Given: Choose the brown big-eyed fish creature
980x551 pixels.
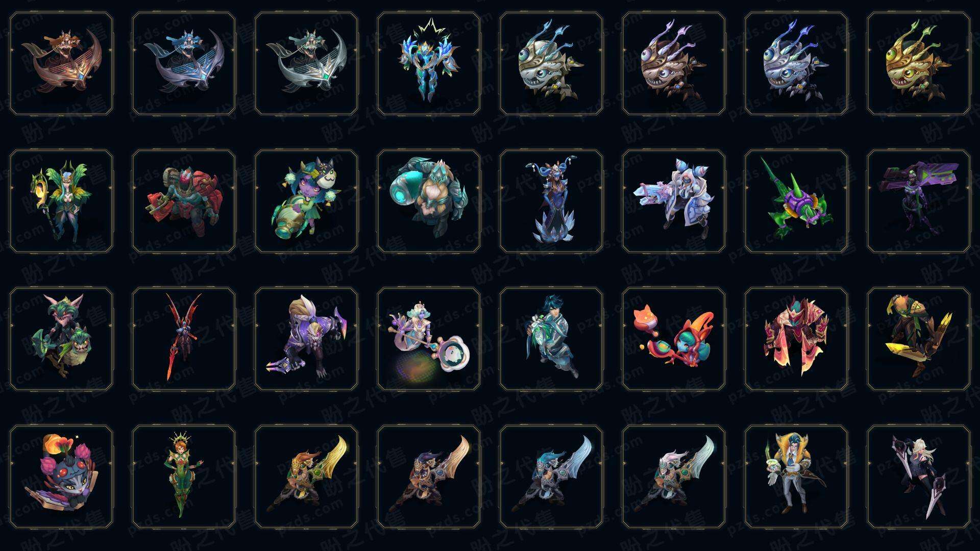Looking at the screenshot, I should pos(674,64).
